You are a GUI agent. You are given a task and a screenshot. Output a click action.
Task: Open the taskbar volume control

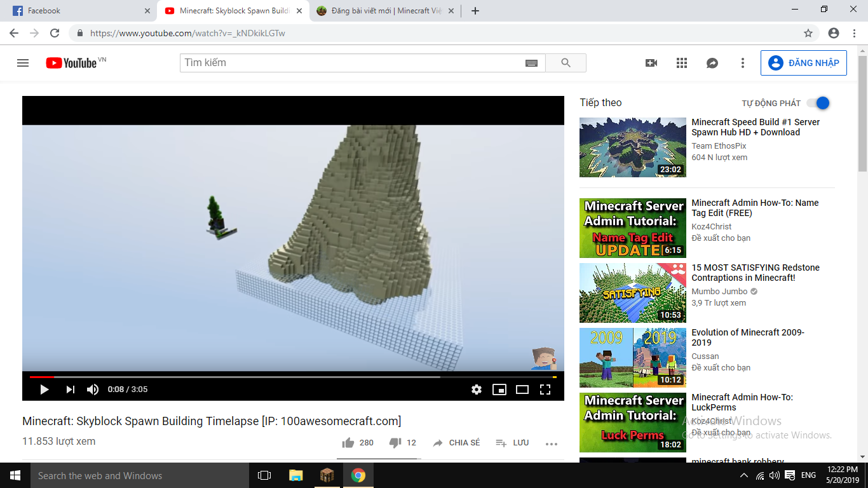point(774,475)
